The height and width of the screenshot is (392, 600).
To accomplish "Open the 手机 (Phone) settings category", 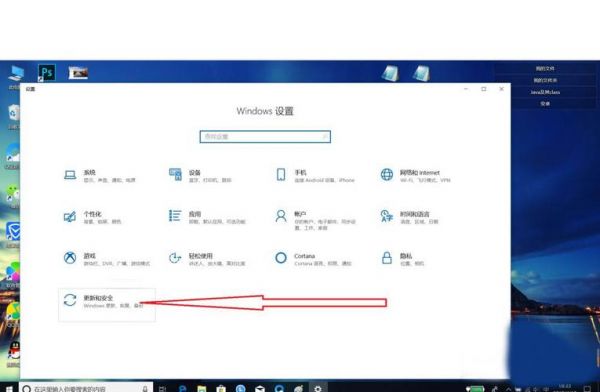I will 315,176.
